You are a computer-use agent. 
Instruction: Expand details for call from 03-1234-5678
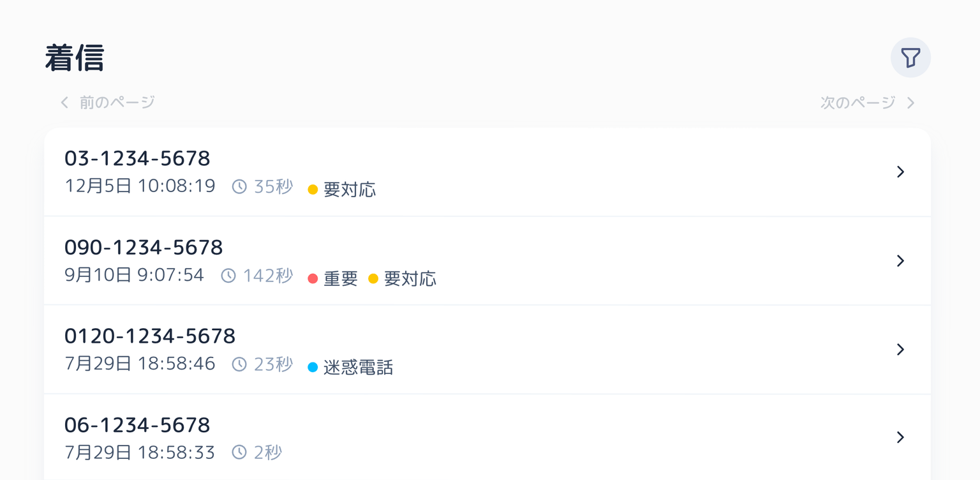coord(900,172)
